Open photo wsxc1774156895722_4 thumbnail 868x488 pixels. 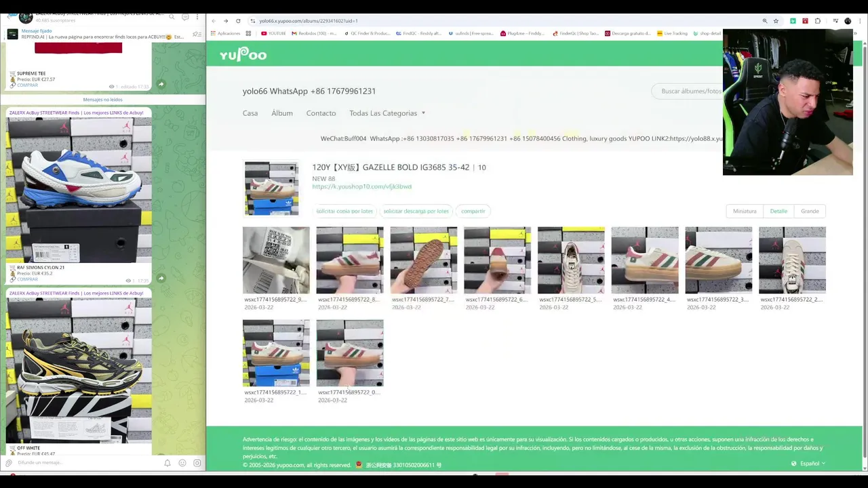point(645,260)
